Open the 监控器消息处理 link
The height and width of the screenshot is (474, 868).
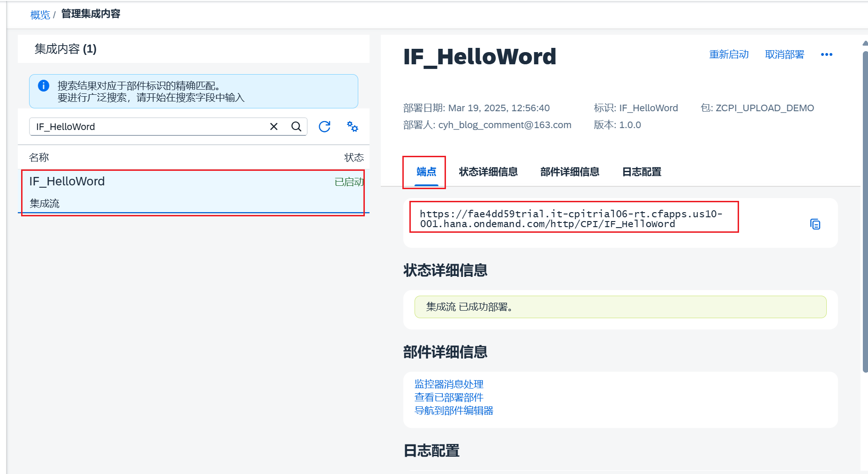point(449,384)
